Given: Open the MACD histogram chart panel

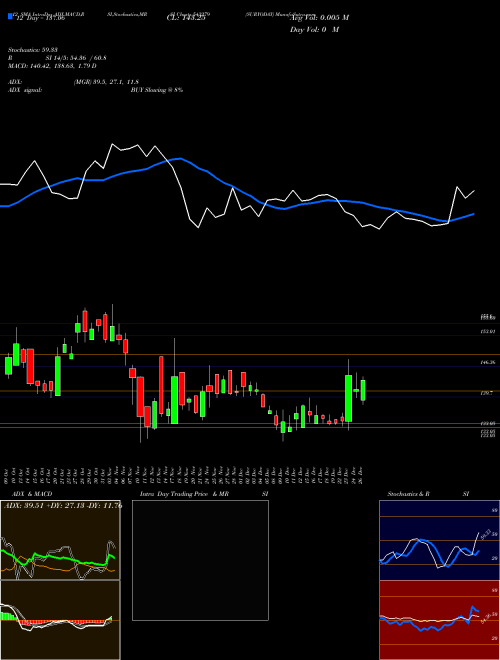Looking at the screenshot, I should coord(60,620).
